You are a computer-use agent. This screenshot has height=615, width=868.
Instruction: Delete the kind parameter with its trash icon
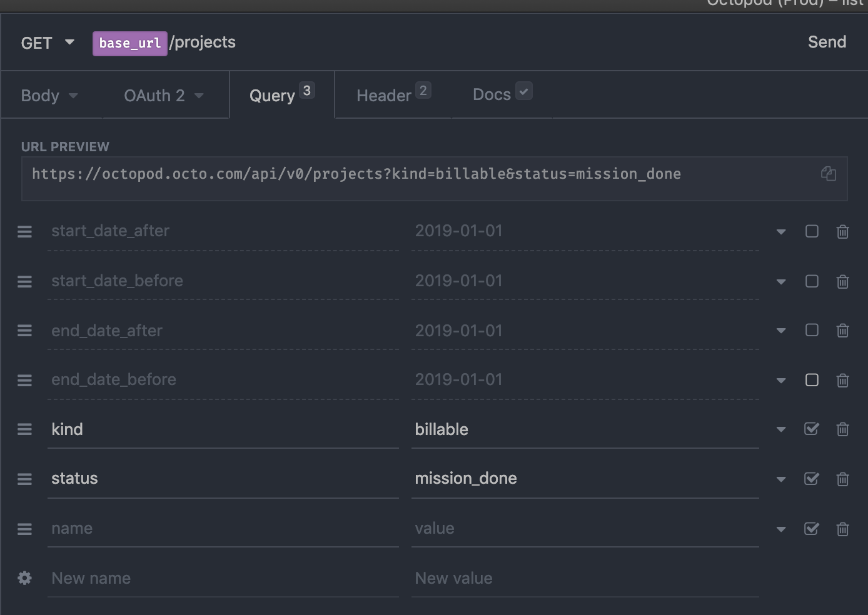(x=842, y=429)
